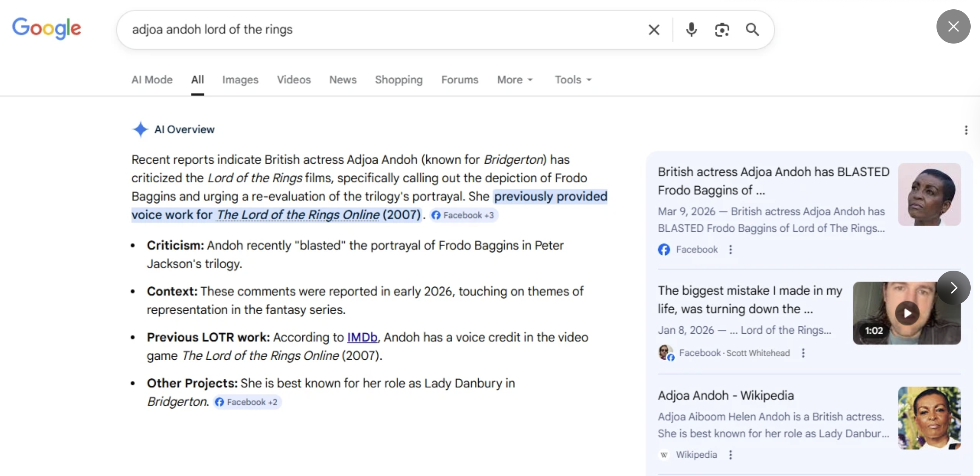Click the Adjoa Andoh Facebook article thumbnail
This screenshot has height=476, width=980.
pyautogui.click(x=929, y=194)
